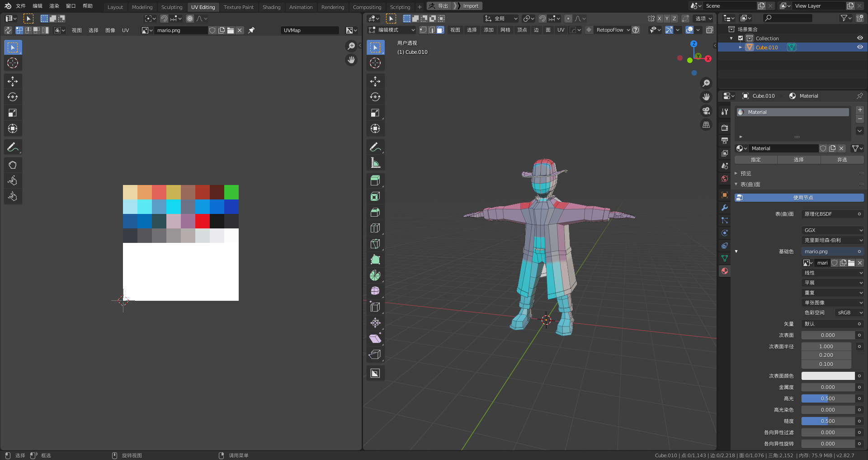The height and width of the screenshot is (460, 868).
Task: Click the 次表面颜色 subsurface color swatch
Action: (x=828, y=376)
